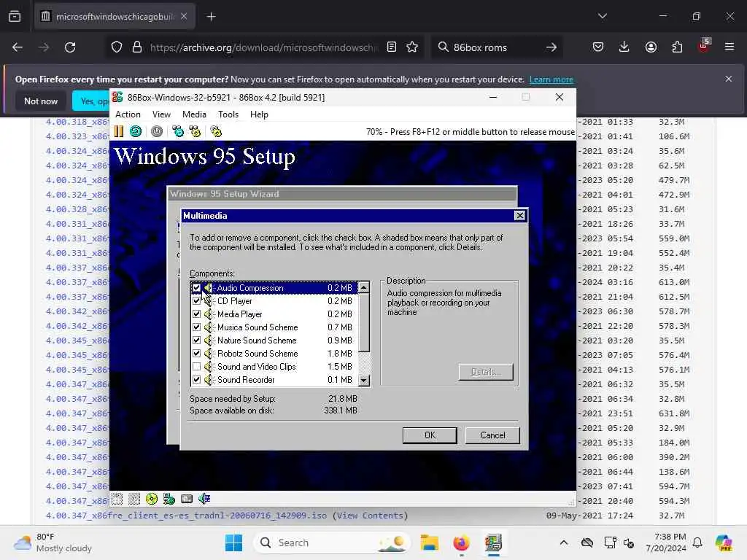Select the microsoftwindowschicagobuild Firefox tab
This screenshot has width=747, height=560.
pyautogui.click(x=115, y=17)
